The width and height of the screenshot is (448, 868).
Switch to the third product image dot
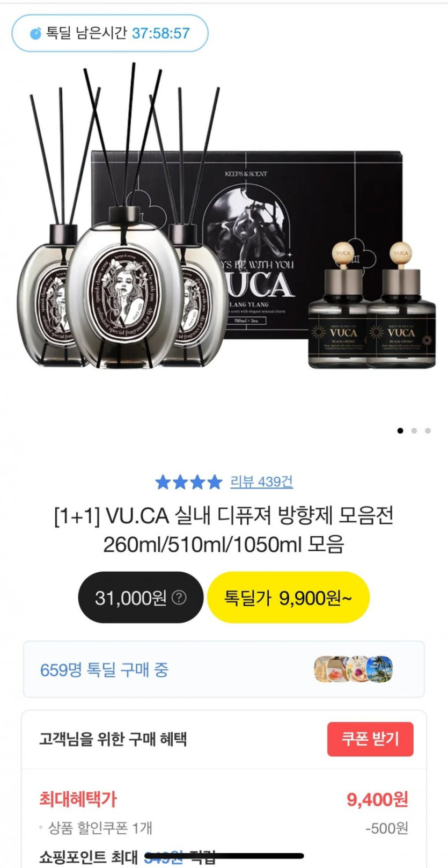click(x=428, y=431)
